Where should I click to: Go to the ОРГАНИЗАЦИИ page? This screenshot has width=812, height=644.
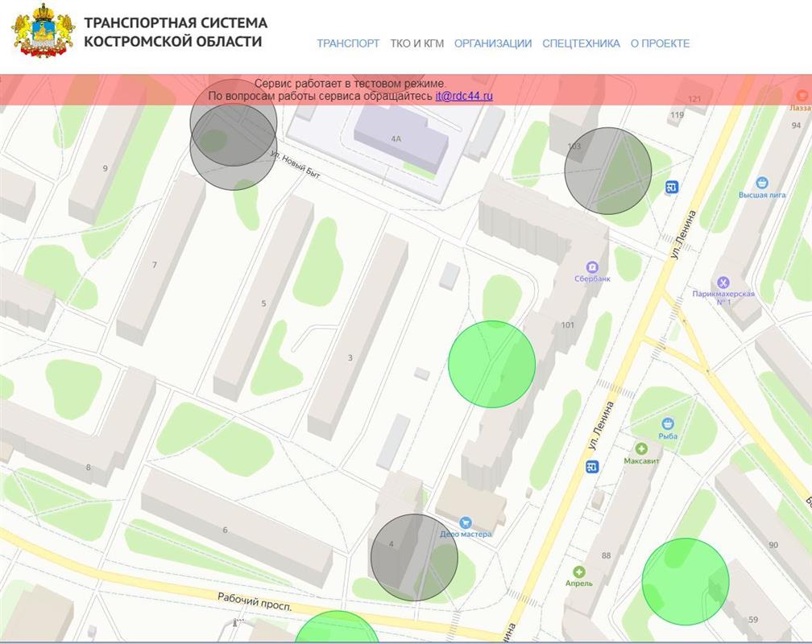click(x=493, y=43)
